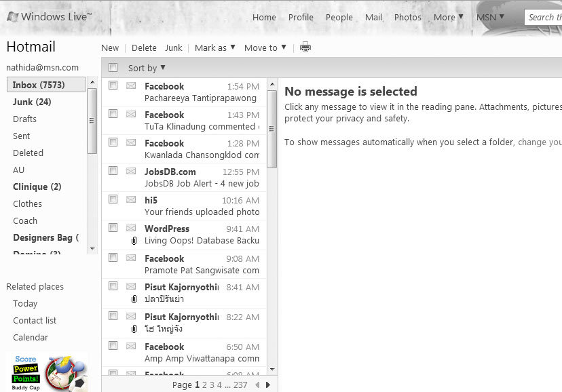Click paperclip on Pisut 8:22 AM message
562x392 pixels.
coord(134,329)
